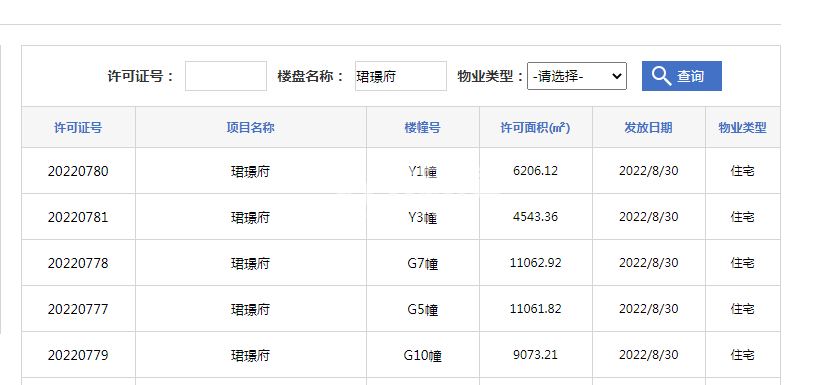Click area value 4543.36
This screenshot has height=385, width=819.
(535, 217)
